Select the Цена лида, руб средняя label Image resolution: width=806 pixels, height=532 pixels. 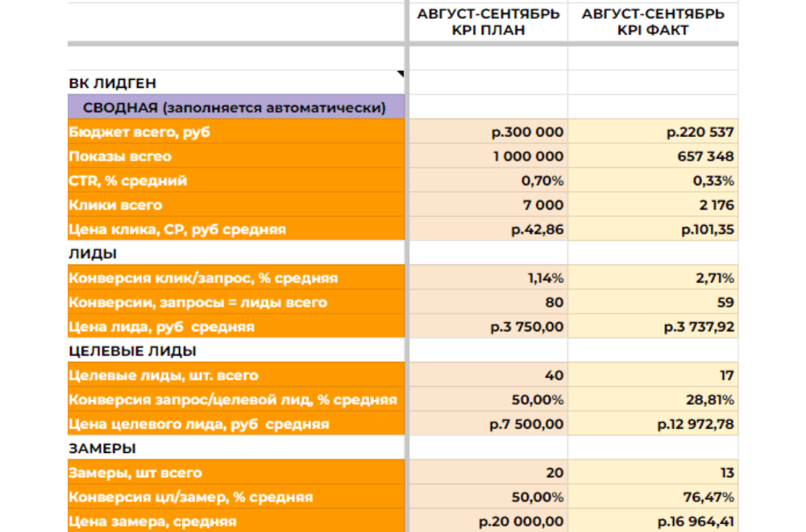(x=236, y=326)
